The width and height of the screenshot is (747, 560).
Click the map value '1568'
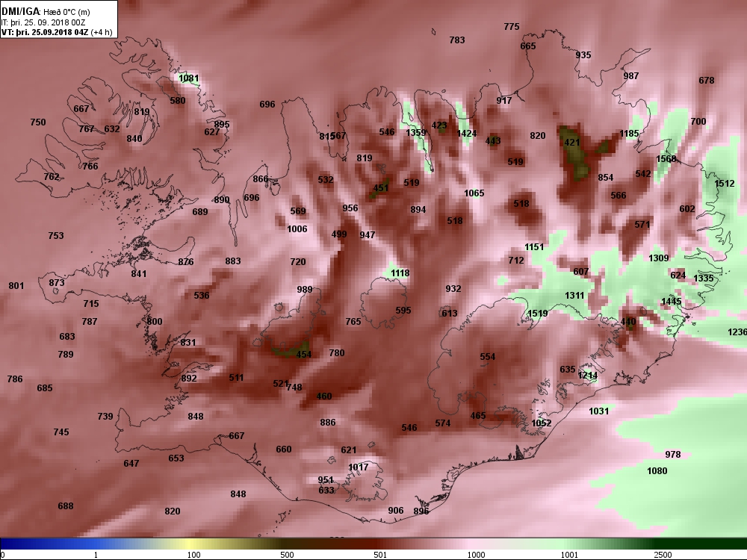(x=666, y=159)
